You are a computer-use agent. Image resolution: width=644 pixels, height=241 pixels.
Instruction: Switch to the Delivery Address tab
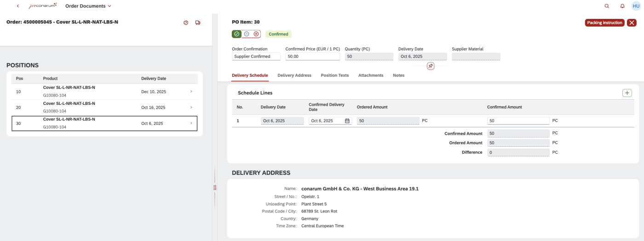294,75
